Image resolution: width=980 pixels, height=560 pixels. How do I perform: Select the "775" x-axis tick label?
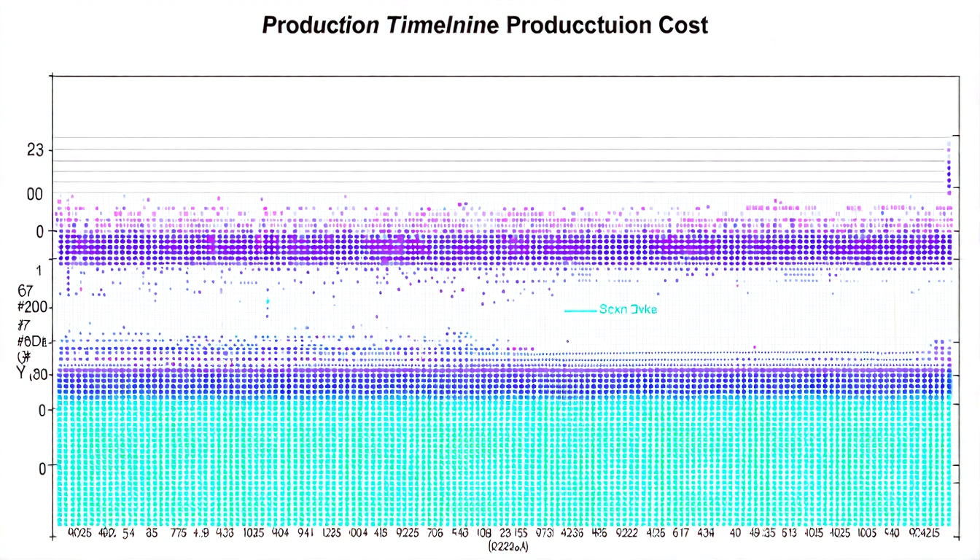click(179, 533)
